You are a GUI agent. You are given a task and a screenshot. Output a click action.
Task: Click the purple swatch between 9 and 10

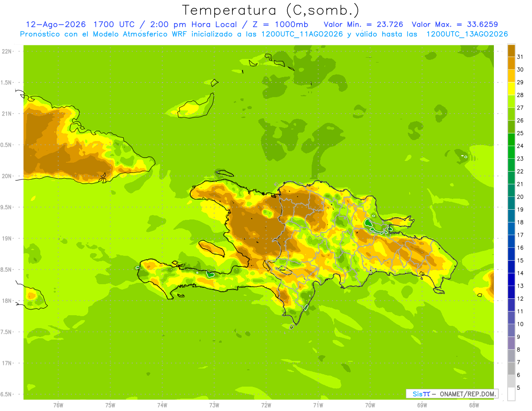(x=512, y=330)
